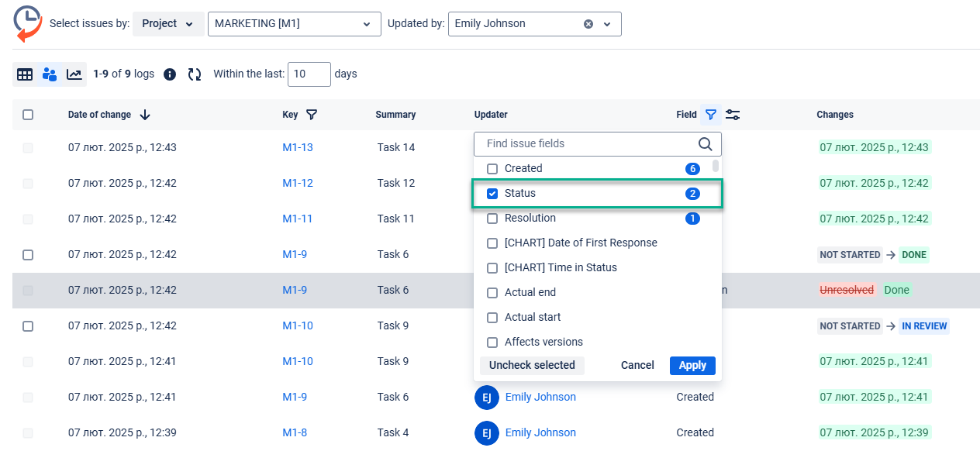Image resolution: width=980 pixels, height=458 pixels.
Task: Open the M1-13 issue link
Action: tap(298, 147)
